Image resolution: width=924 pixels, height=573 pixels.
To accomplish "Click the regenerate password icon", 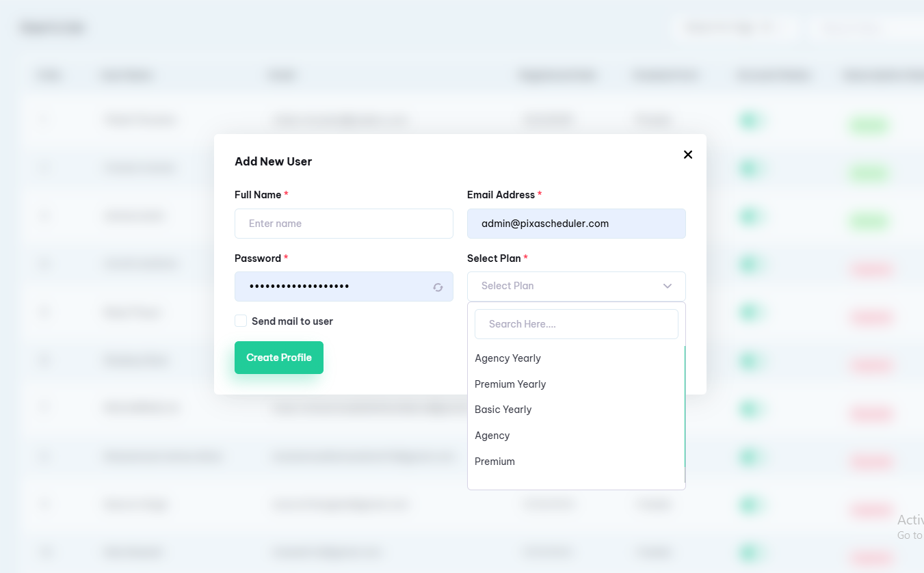I will click(x=438, y=287).
